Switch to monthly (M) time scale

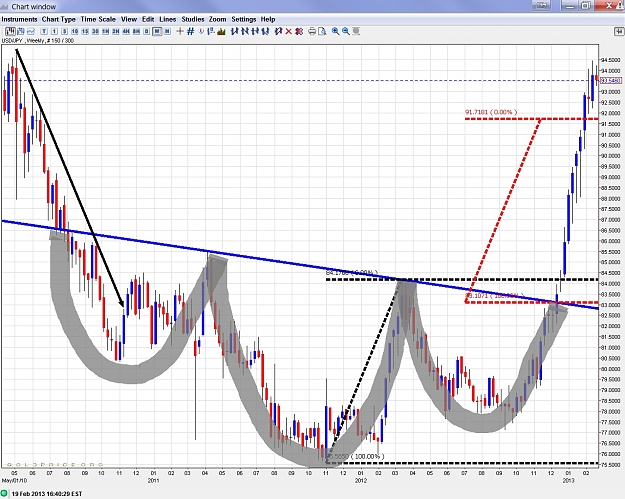pyautogui.click(x=167, y=31)
